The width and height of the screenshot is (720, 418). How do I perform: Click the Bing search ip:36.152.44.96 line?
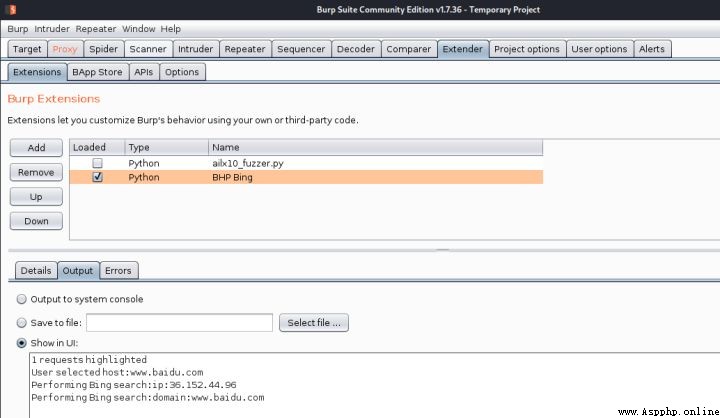134,384
